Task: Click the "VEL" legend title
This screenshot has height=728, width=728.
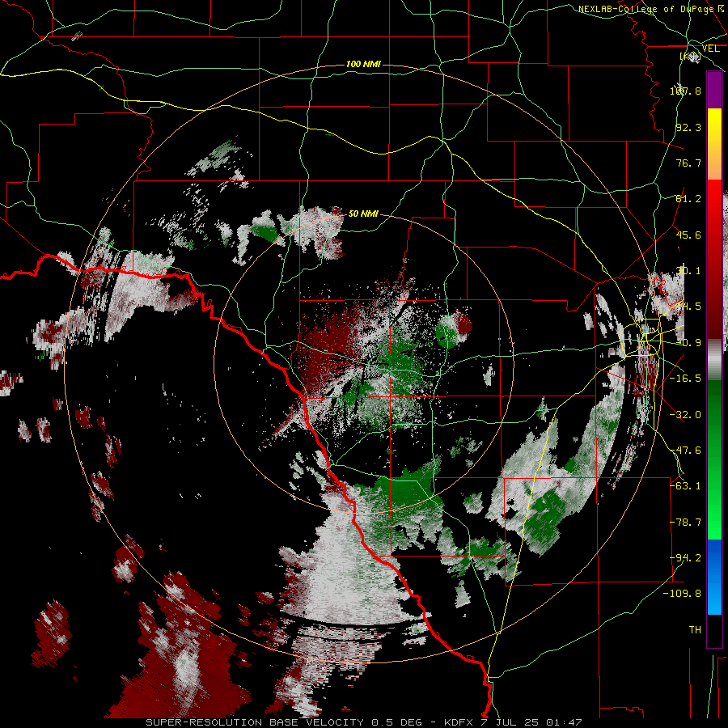Action: pyautogui.click(x=710, y=49)
